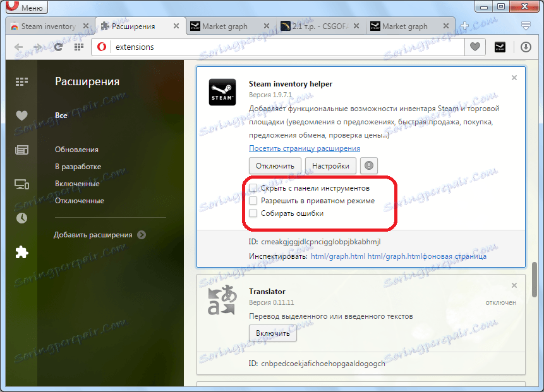This screenshot has width=544, height=392.
Task: Select the В разработке filter
Action: (x=78, y=167)
